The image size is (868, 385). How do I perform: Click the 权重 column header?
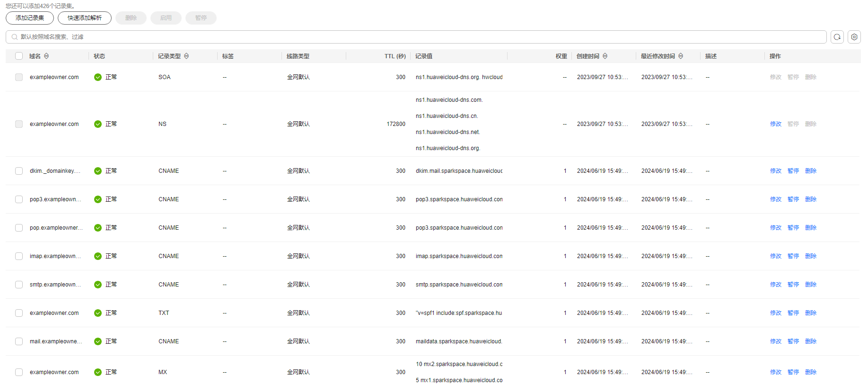click(561, 56)
